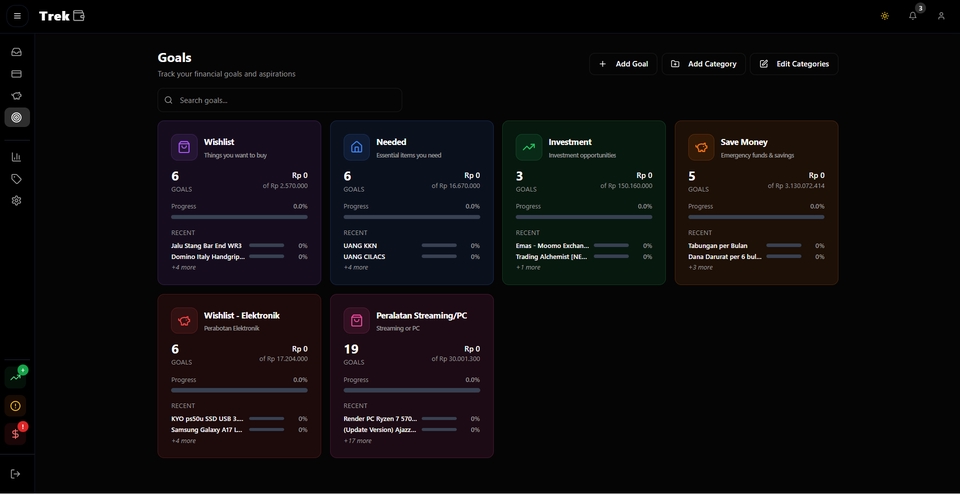Viewport: 960px width, 494px height.
Task: Click the logout icon at sidebar bottom
Action: (x=16, y=474)
